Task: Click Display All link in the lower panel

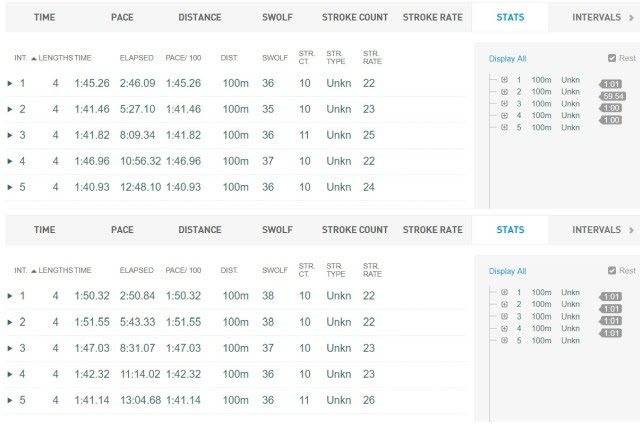Action: (x=507, y=271)
